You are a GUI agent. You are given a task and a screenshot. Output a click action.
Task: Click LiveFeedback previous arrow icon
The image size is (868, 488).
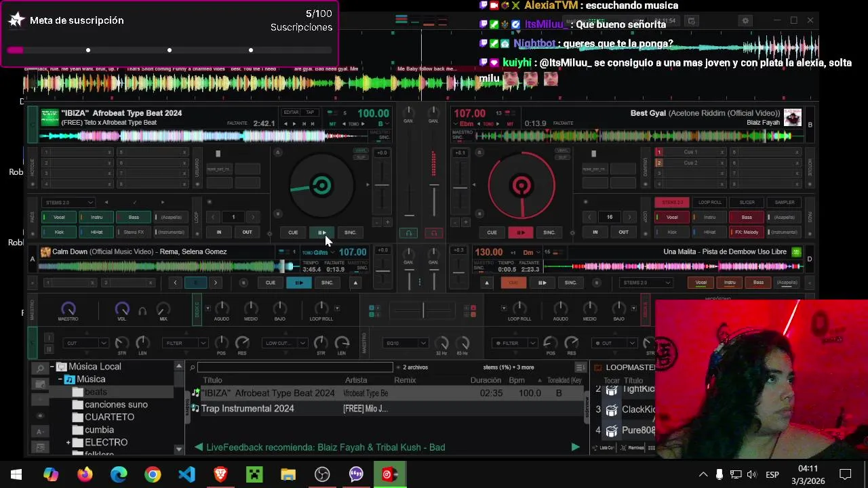point(199,447)
